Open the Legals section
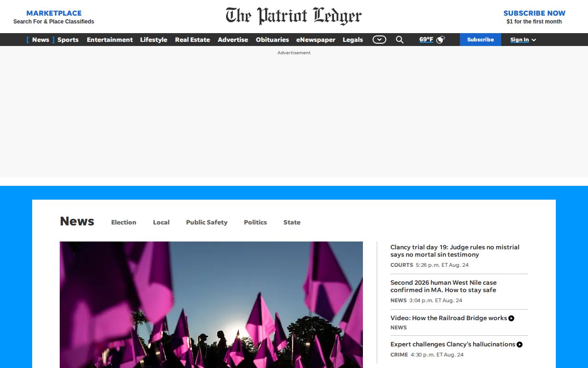The height and width of the screenshot is (368, 588). tap(353, 40)
